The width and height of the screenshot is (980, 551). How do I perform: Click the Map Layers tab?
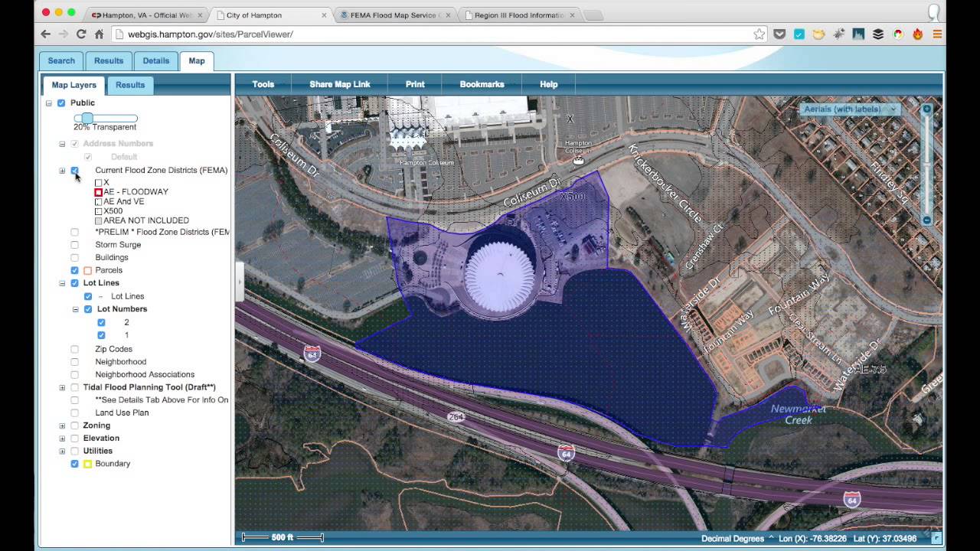coord(74,85)
